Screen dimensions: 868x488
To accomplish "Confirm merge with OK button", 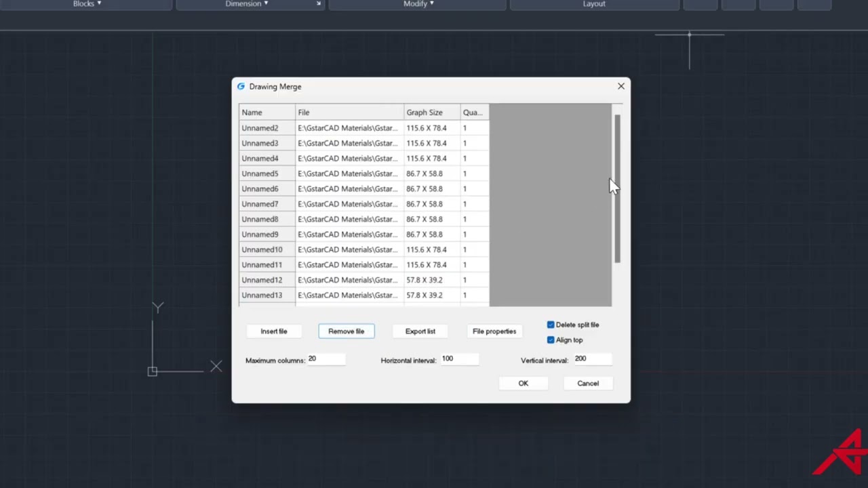I will coord(524,384).
